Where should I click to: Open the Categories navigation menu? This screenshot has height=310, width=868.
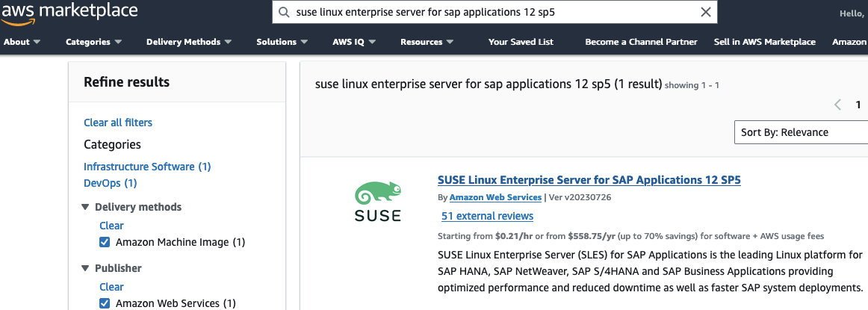(93, 42)
